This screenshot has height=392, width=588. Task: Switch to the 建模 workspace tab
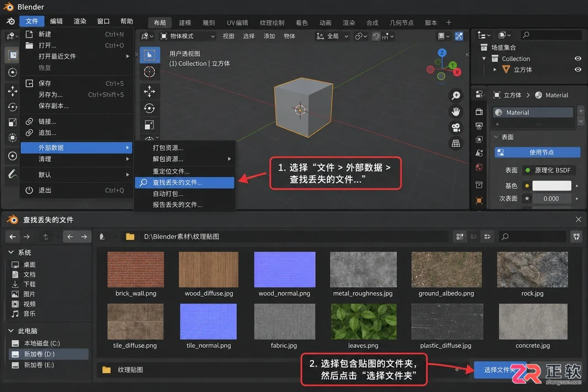184,23
